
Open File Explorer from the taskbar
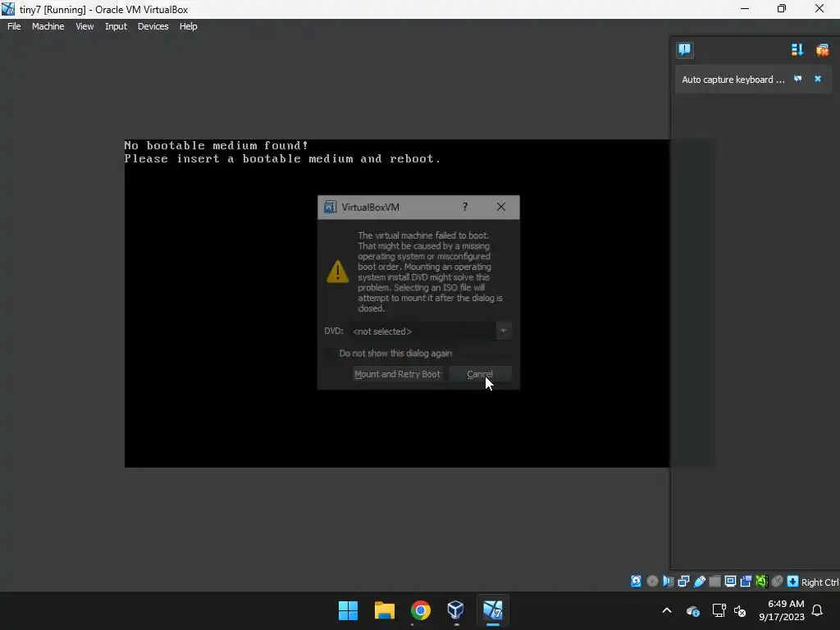(x=385, y=610)
